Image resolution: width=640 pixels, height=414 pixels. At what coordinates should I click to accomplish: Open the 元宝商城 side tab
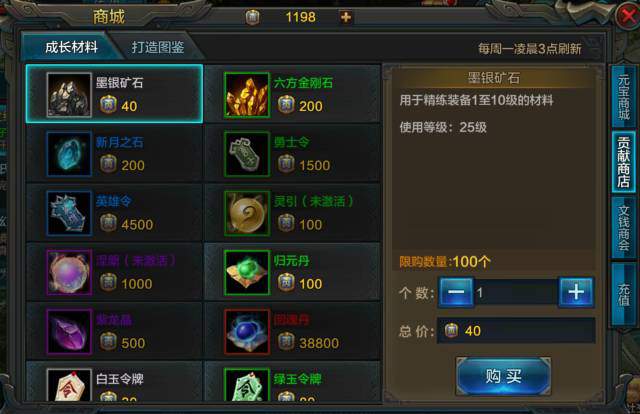[x=623, y=96]
